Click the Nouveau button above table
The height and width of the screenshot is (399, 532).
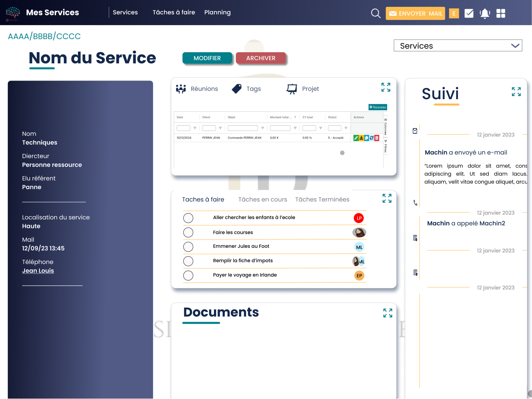(x=378, y=107)
